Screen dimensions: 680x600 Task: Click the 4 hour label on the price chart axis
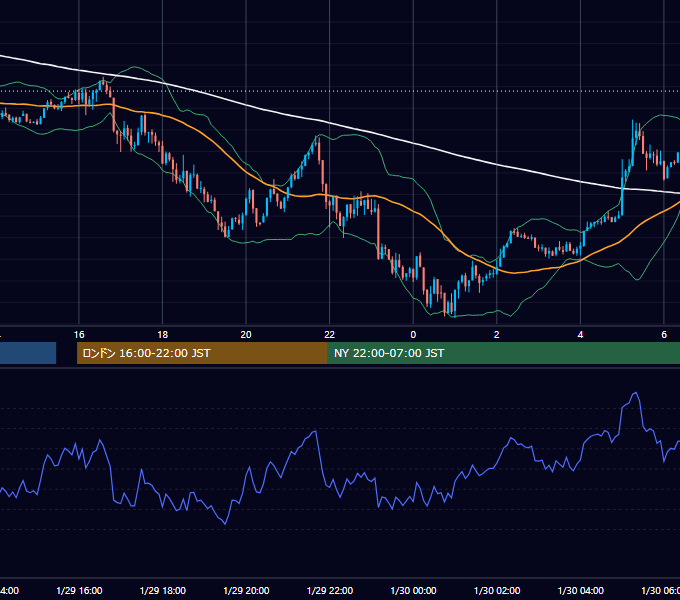580,335
